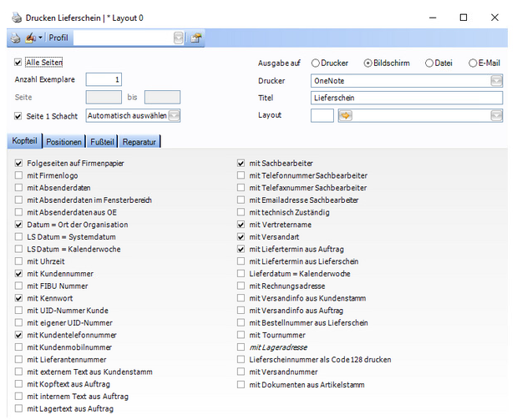Screen dimensions: 522x420
Task: Select the Drucker output radio button
Action: (x=316, y=63)
